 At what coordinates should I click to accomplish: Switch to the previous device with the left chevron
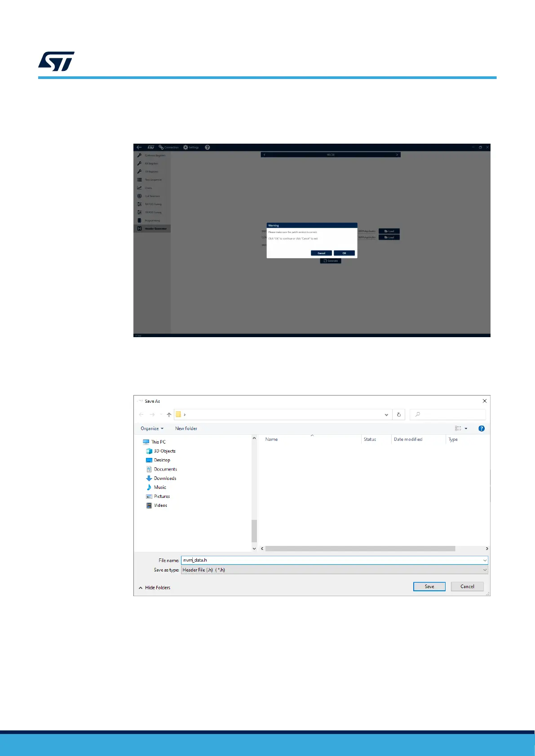click(265, 154)
